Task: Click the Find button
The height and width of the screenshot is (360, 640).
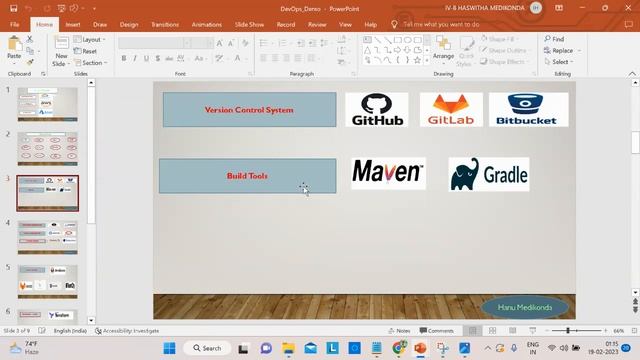Action: click(554, 39)
